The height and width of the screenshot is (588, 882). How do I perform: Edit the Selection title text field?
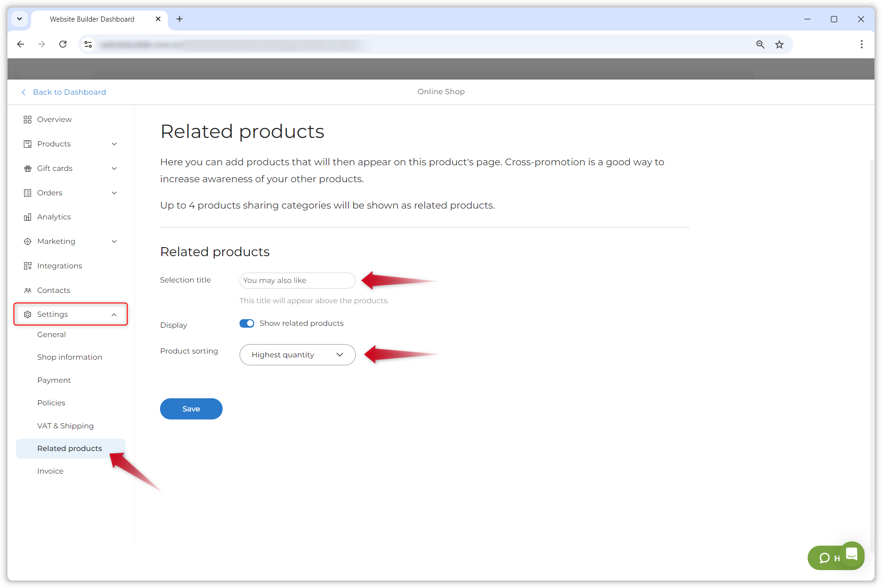pyautogui.click(x=297, y=280)
